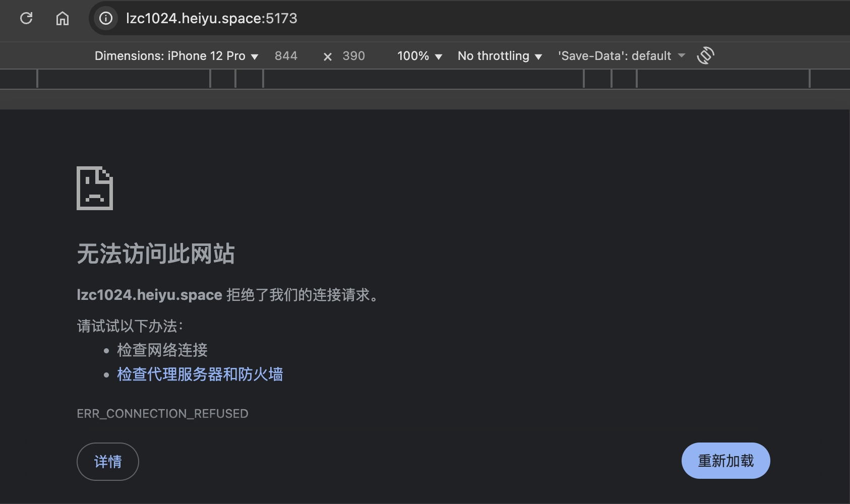Click bold lzc1024.heiyu.space in error message
The height and width of the screenshot is (504, 850).
point(149,295)
